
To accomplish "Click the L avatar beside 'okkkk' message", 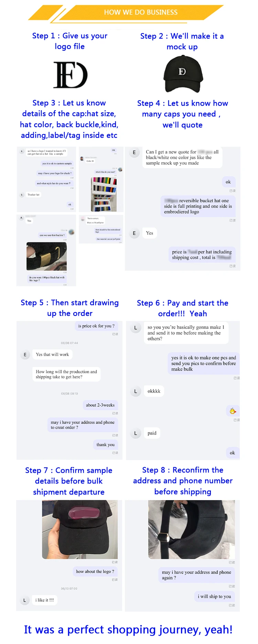I will [x=136, y=391].
